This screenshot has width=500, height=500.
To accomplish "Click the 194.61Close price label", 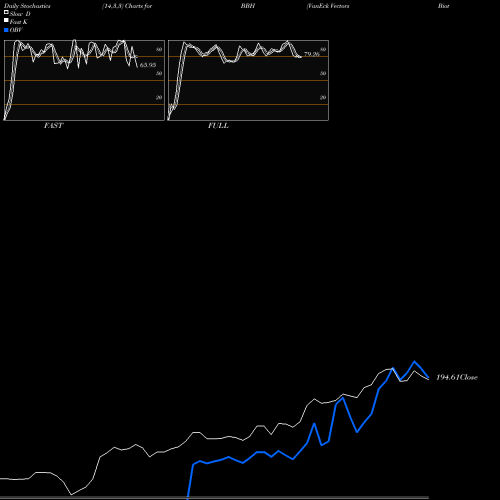I will (x=457, y=377).
